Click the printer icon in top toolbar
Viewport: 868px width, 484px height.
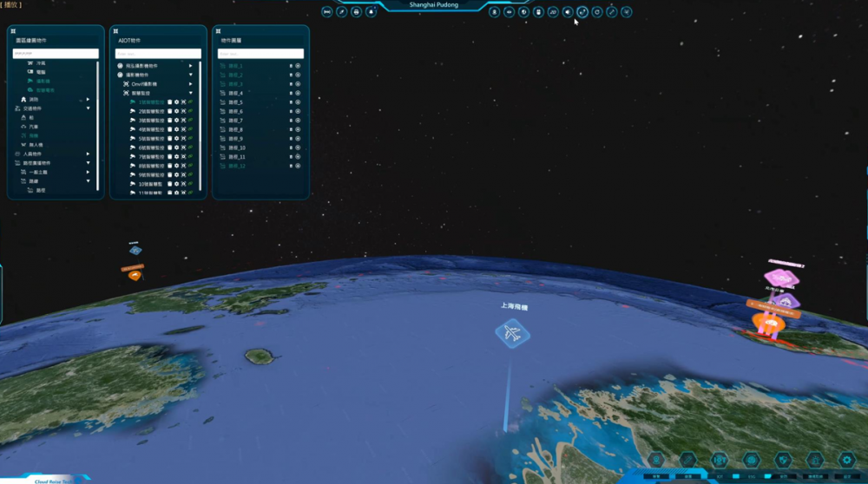(356, 12)
